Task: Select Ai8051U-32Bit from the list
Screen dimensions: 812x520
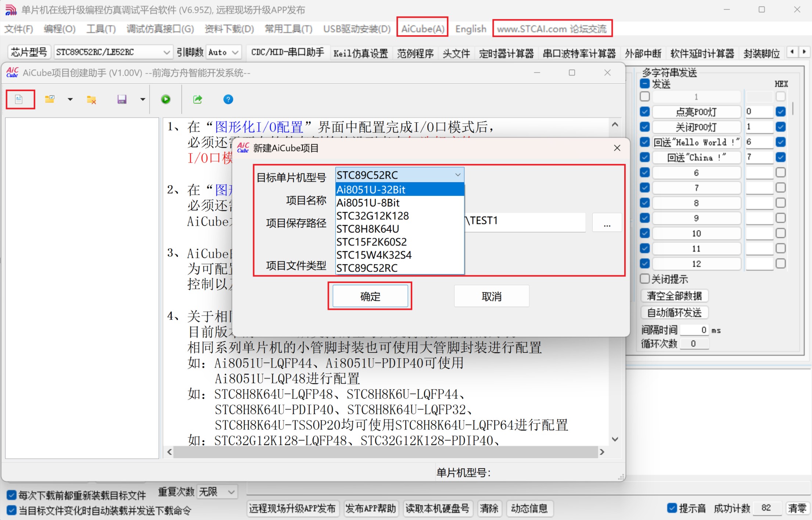Action: [x=400, y=190]
